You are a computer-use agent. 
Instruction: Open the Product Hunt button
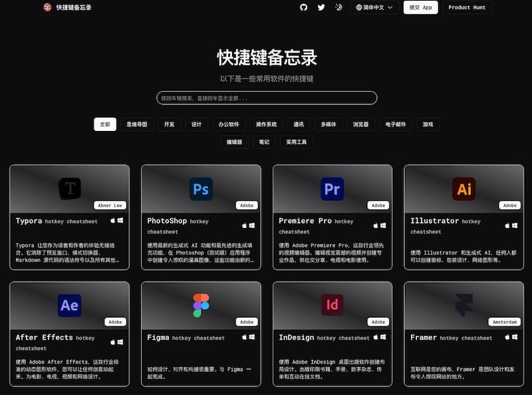pyautogui.click(x=467, y=7)
